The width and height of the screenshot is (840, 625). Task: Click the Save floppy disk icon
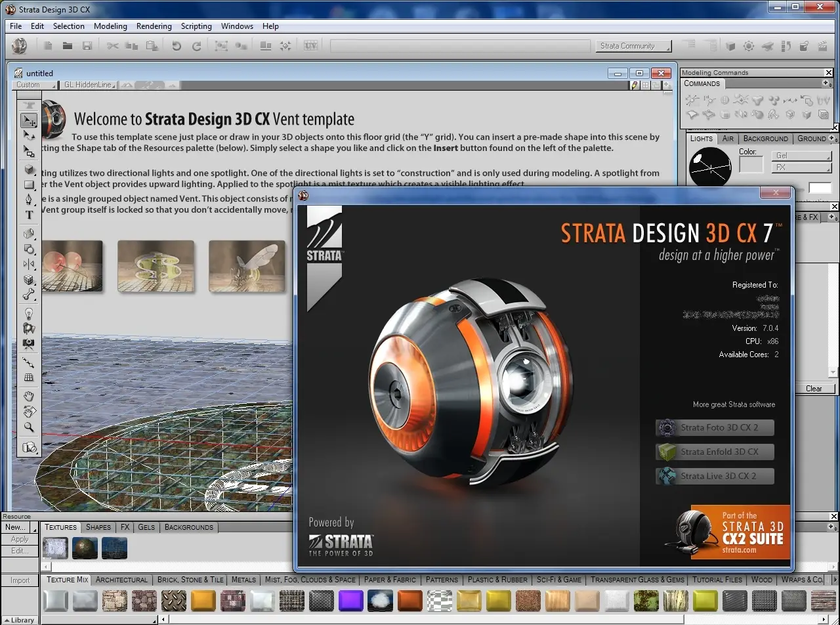(87, 46)
